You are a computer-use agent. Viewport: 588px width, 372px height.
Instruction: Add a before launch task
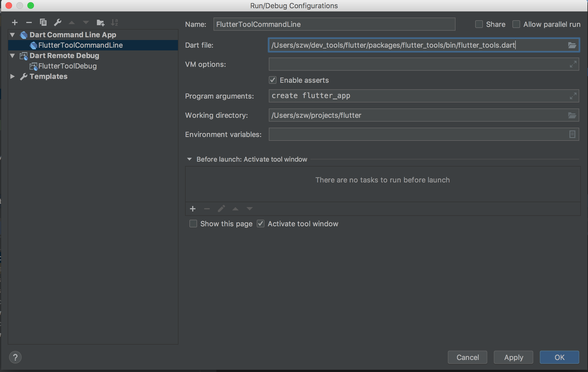pos(193,209)
